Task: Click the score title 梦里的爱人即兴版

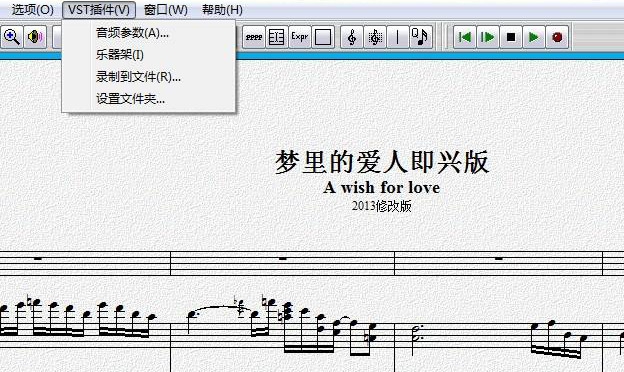Action: tap(382, 162)
